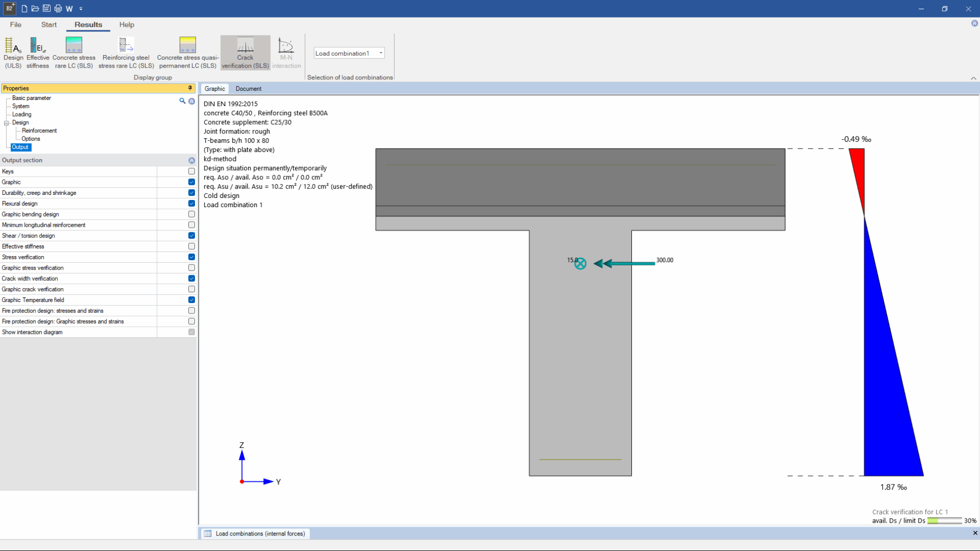Enable the Keys output checkbox
This screenshot has width=980, height=551.
click(x=191, y=171)
